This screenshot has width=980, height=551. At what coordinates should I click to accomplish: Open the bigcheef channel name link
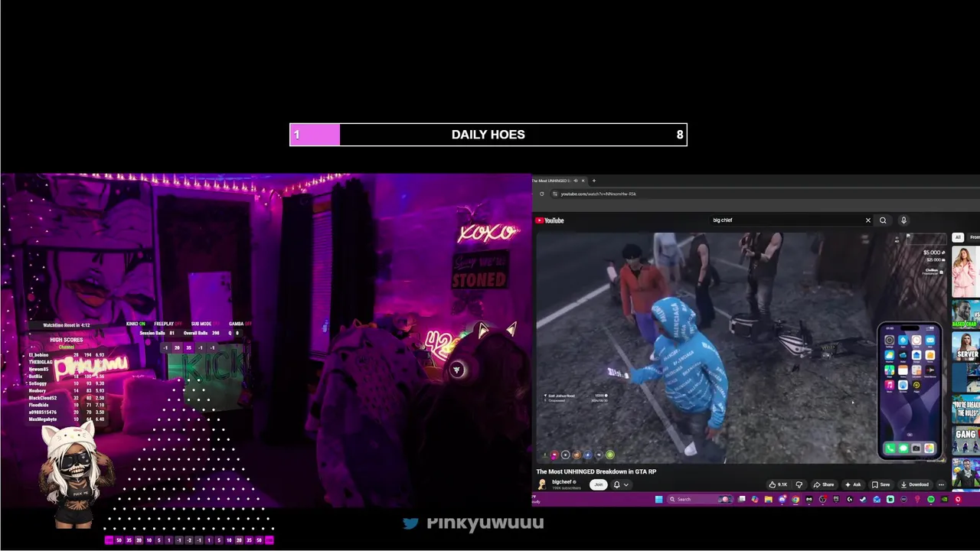tap(562, 482)
